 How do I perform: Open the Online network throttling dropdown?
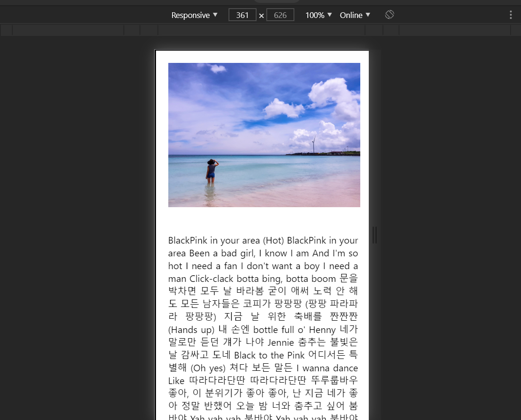[355, 15]
